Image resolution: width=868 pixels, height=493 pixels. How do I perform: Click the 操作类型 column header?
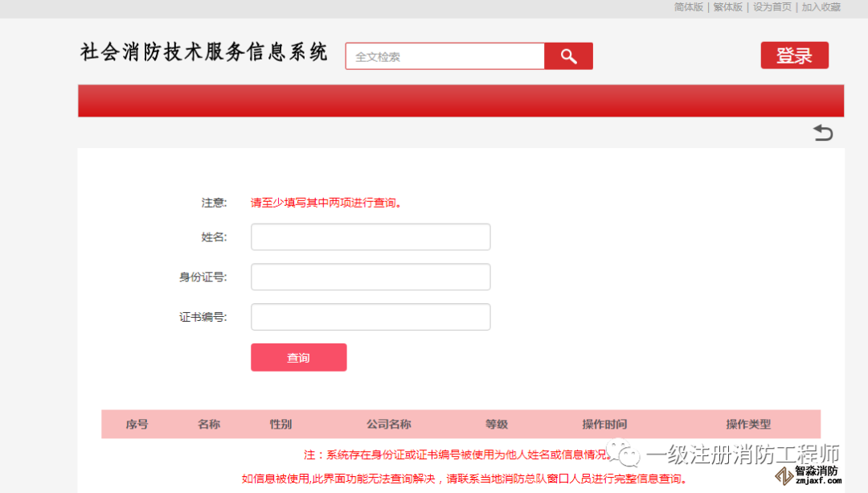[748, 425]
